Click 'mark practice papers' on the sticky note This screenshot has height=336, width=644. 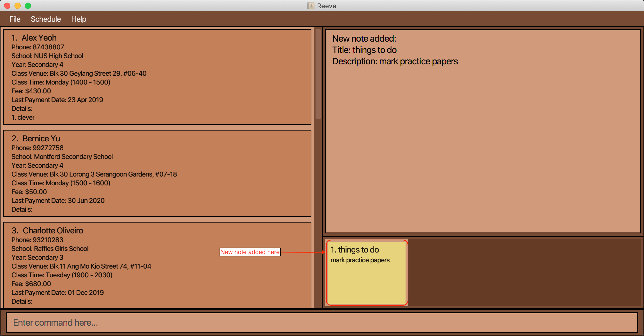pos(360,260)
